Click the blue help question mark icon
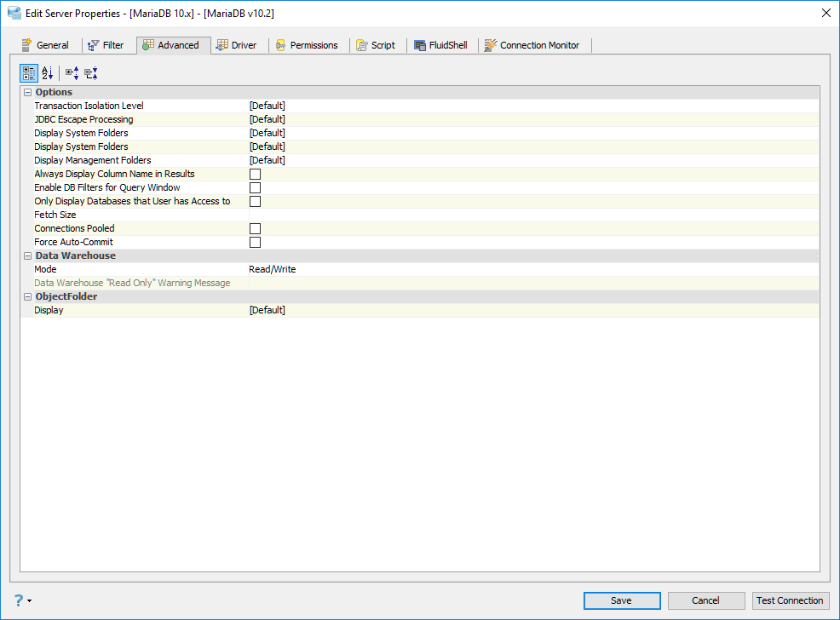The image size is (840, 620). point(19,600)
